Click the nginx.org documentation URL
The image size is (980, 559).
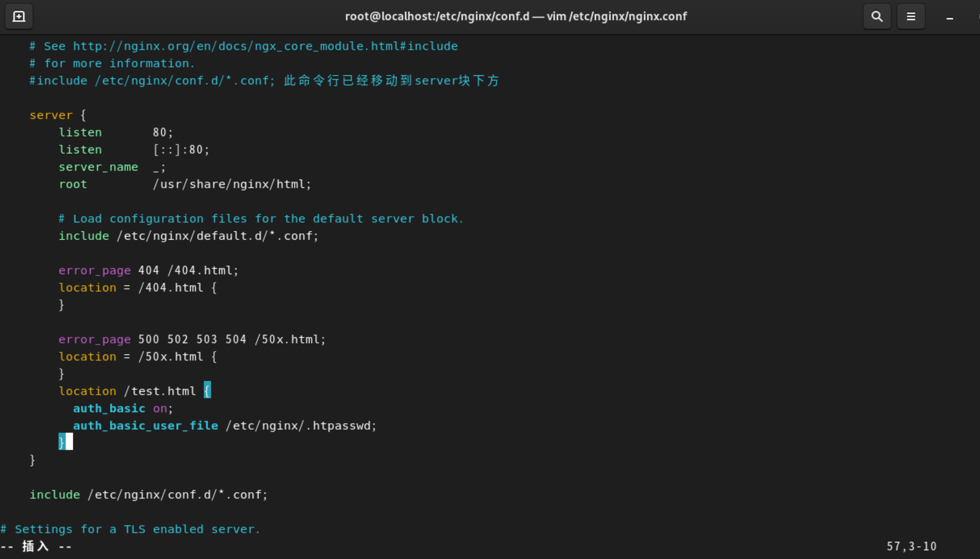265,46
